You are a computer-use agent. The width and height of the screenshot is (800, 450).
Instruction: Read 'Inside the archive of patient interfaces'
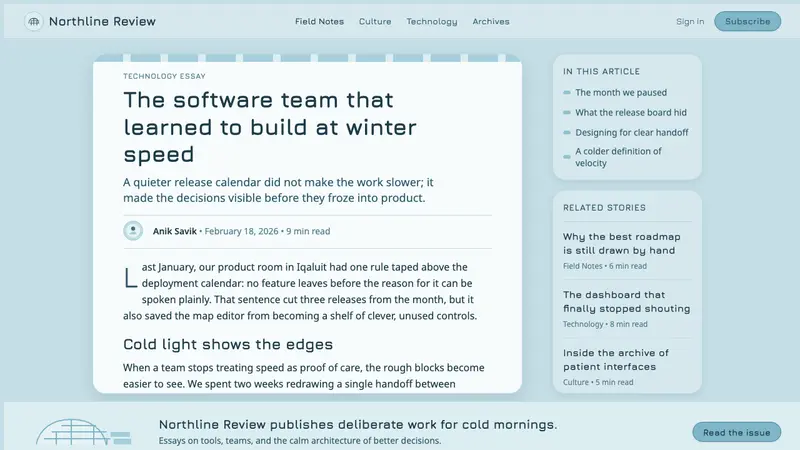[x=616, y=360]
